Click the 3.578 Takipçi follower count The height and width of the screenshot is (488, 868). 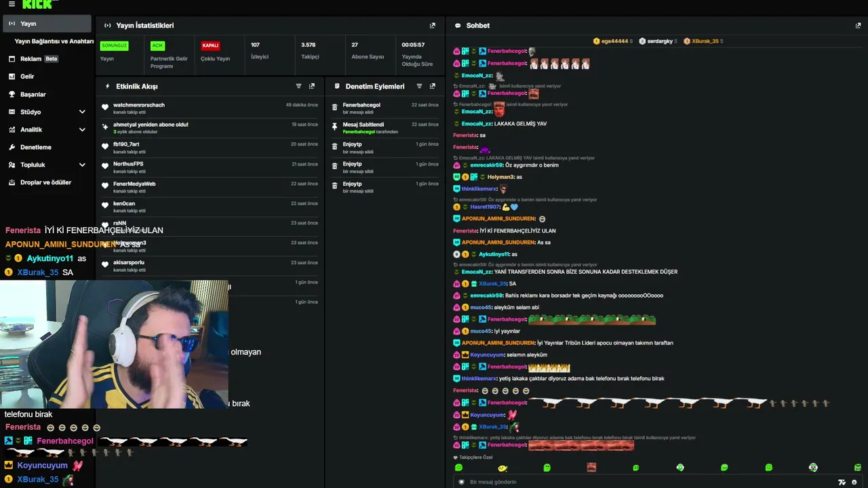310,51
